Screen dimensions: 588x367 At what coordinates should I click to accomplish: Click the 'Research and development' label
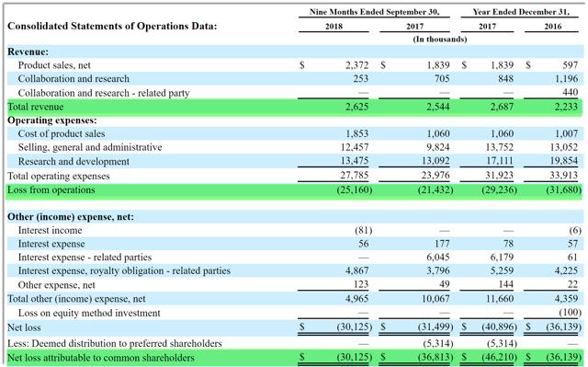pyautogui.click(x=73, y=162)
